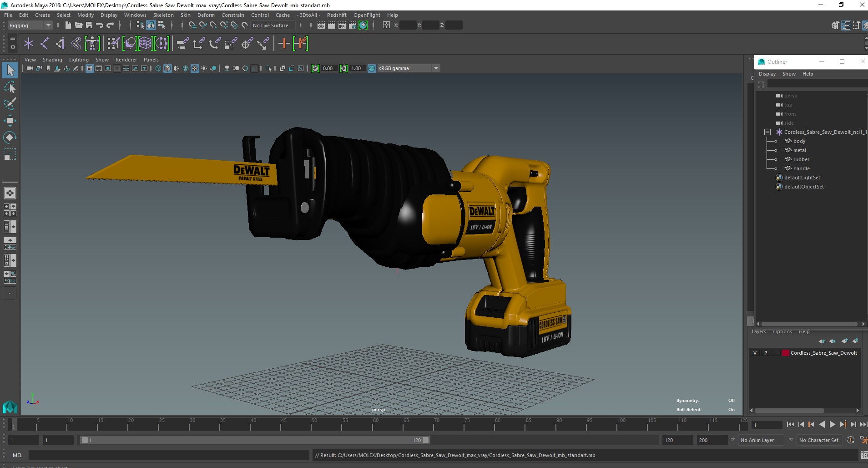Image resolution: width=868 pixels, height=468 pixels.
Task: Click the MEL command line input
Action: [x=169, y=455]
